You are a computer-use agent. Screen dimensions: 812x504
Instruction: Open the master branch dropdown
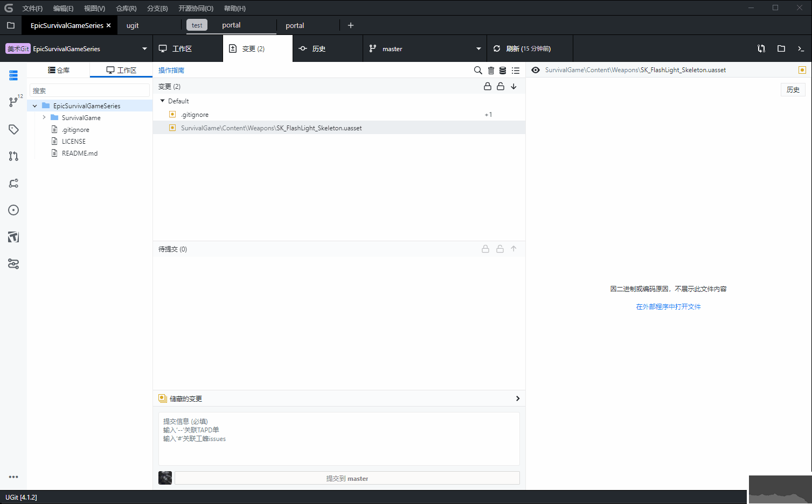tap(425, 48)
